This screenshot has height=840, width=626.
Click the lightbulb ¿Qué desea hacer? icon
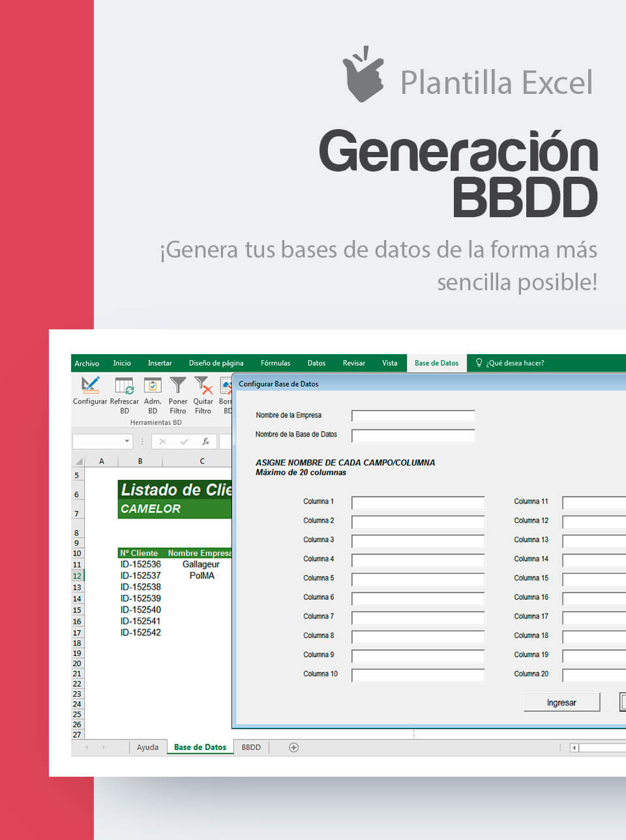[x=479, y=363]
